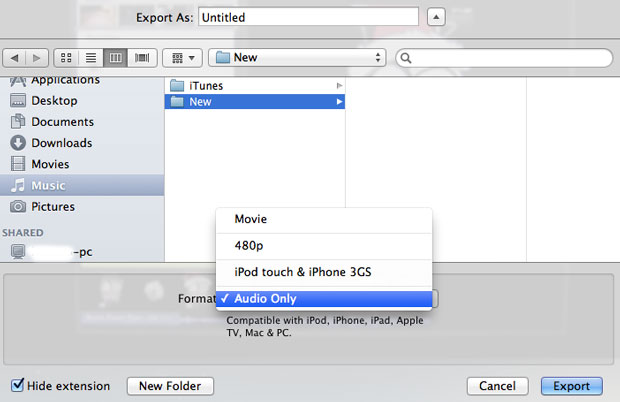Expand the iTunes folder arrow
Viewport: 620px width, 402px height.
click(x=339, y=86)
